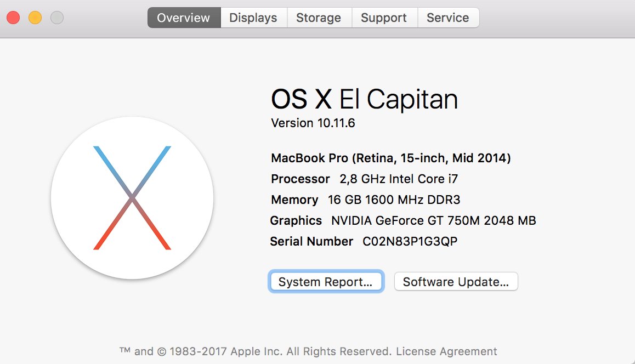
Task: Click Version 10.11.6 to reveal build number
Action: 313,123
